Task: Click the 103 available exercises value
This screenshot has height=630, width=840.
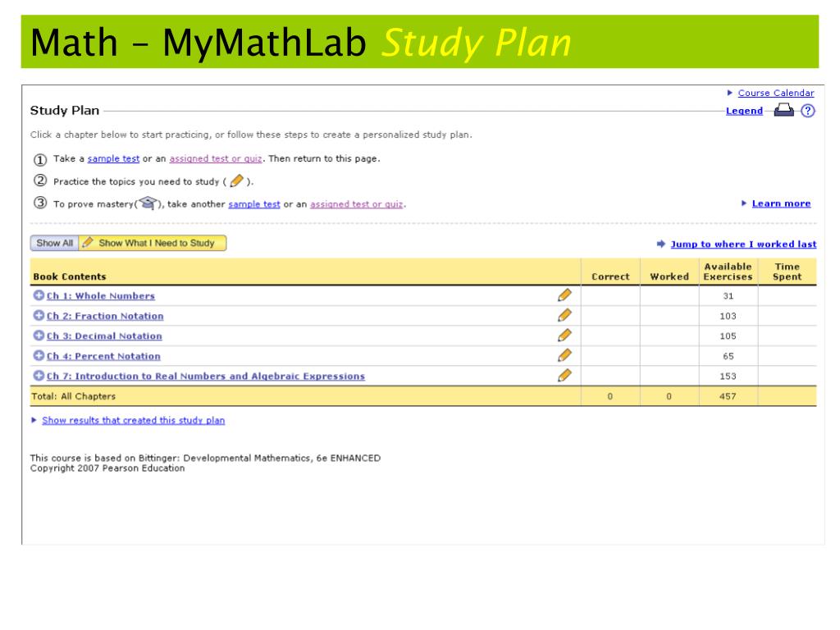Action: click(x=728, y=316)
